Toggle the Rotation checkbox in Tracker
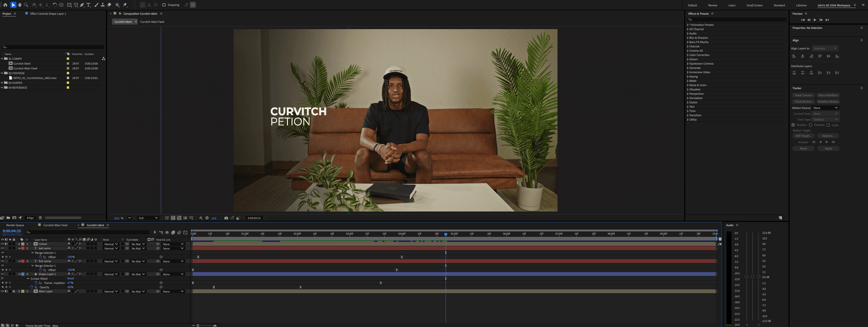Image resolution: width=868 pixels, height=327 pixels. coord(811,125)
